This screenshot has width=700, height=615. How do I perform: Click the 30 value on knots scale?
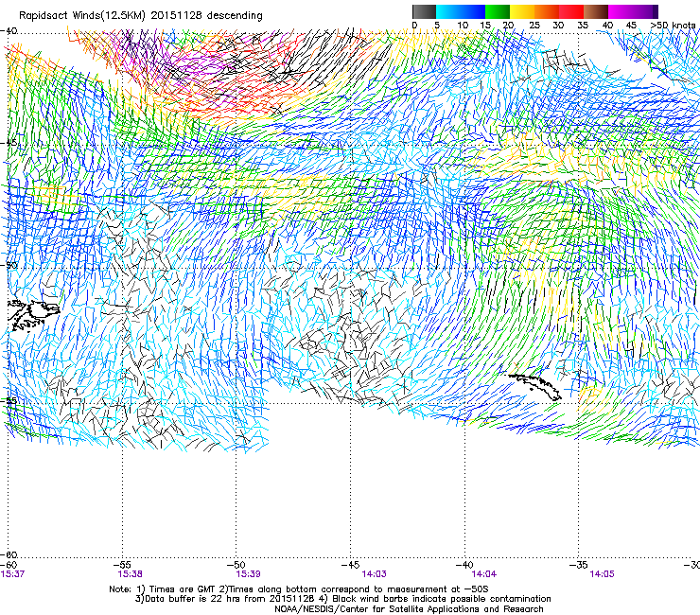coord(558,26)
